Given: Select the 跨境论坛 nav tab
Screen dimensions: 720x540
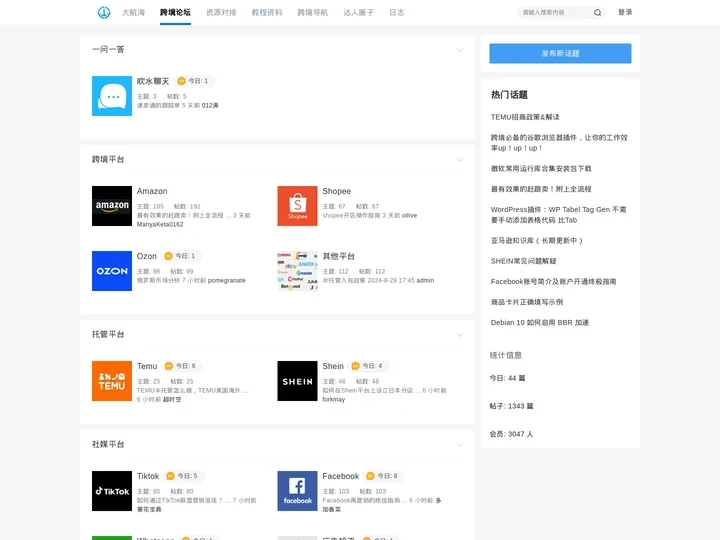Looking at the screenshot, I should tap(175, 12).
